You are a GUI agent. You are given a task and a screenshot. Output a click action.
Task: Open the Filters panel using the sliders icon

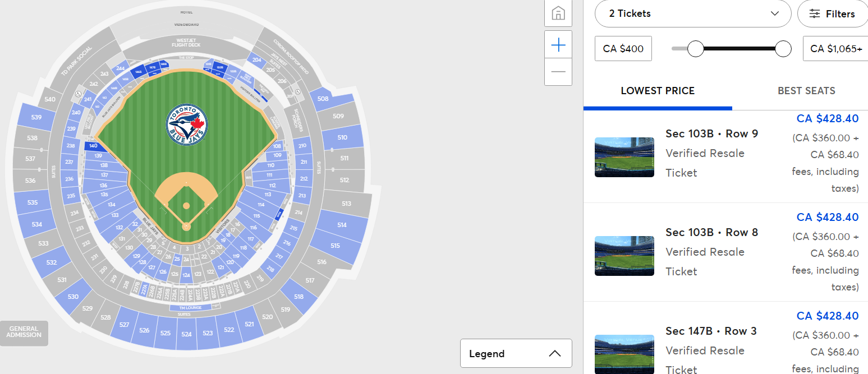point(832,13)
